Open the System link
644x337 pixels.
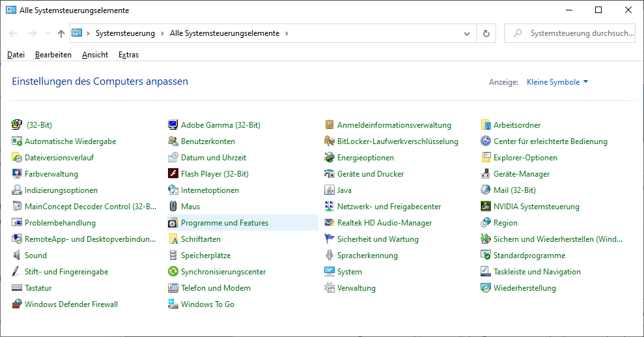[x=350, y=272]
